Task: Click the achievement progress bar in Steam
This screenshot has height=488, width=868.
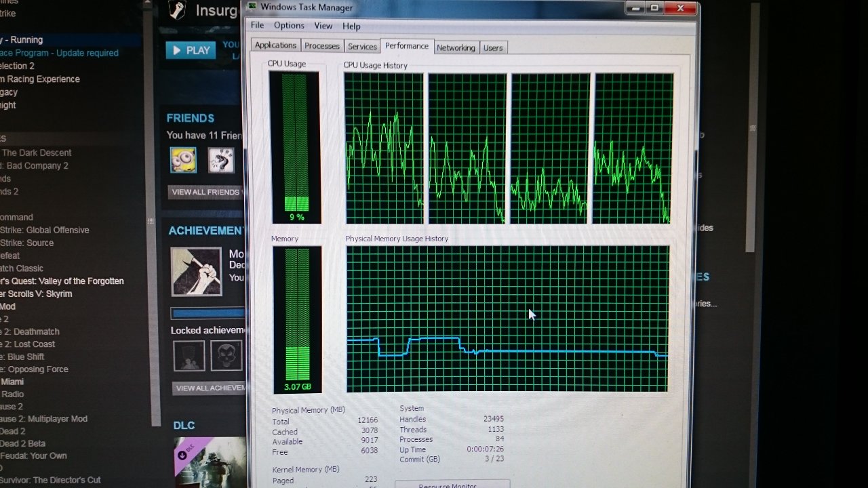Action: coord(208,313)
